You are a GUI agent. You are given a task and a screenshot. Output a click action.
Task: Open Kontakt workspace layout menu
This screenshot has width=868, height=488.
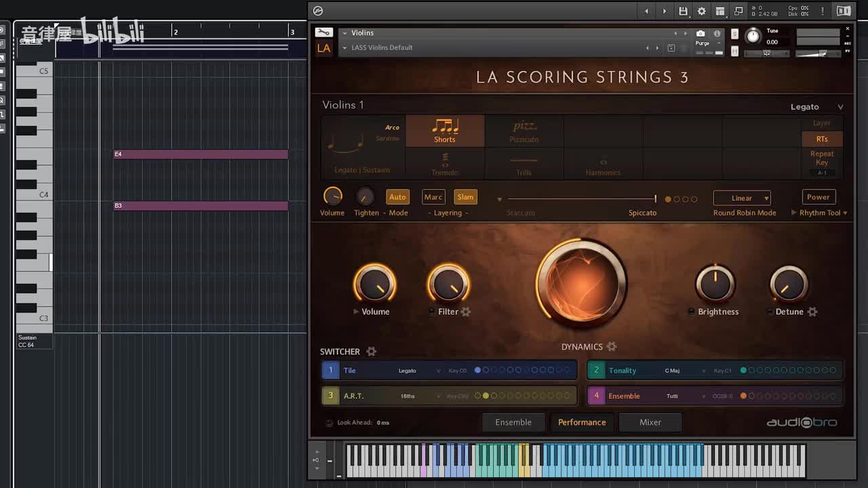coord(720,11)
